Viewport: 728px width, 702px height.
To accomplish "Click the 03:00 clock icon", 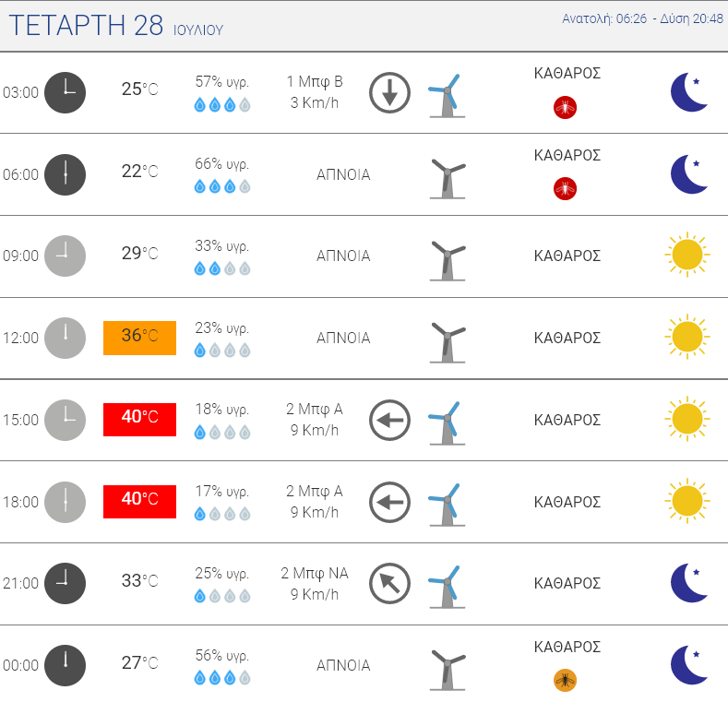I will pyautogui.click(x=66, y=92).
